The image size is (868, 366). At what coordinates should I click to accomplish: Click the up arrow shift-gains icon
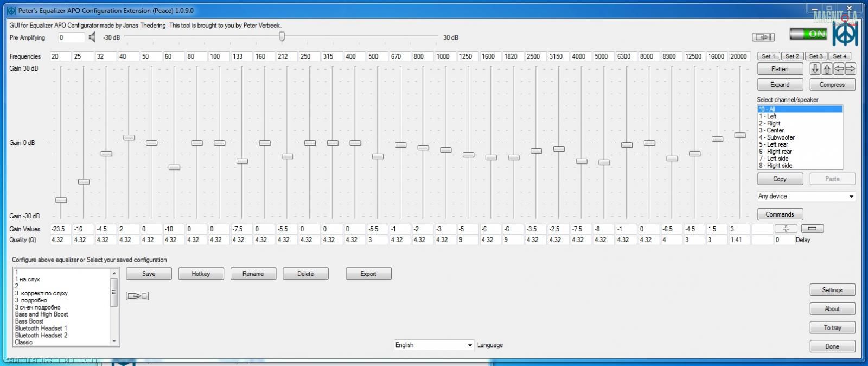[827, 69]
